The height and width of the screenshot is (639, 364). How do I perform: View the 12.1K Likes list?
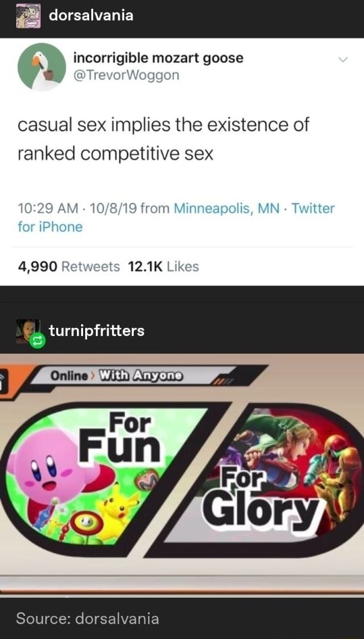click(x=163, y=267)
